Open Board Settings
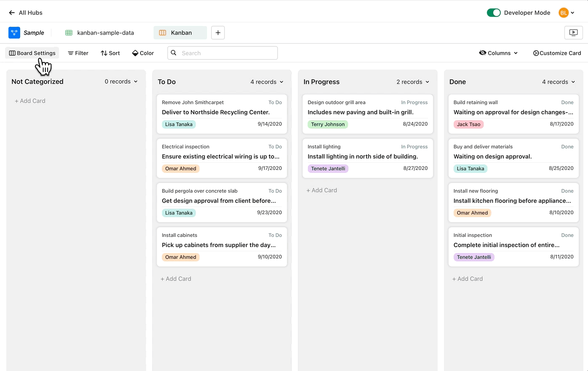 32,53
